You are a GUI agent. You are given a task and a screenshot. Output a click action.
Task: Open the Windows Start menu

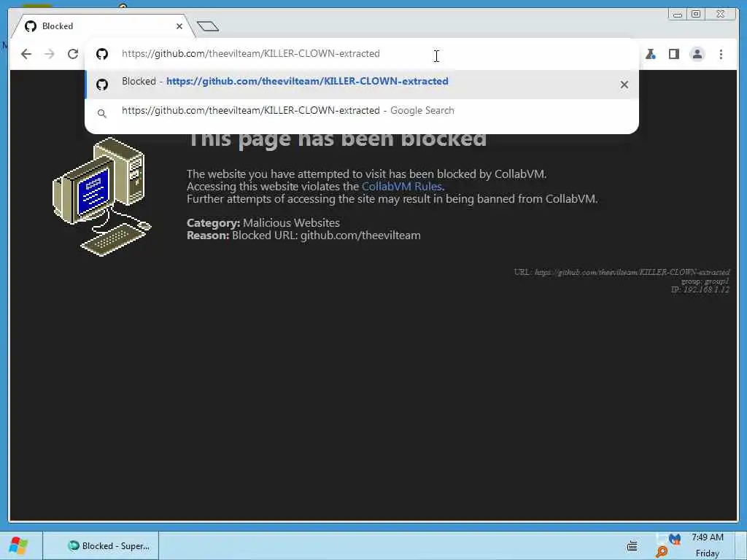(x=18, y=545)
